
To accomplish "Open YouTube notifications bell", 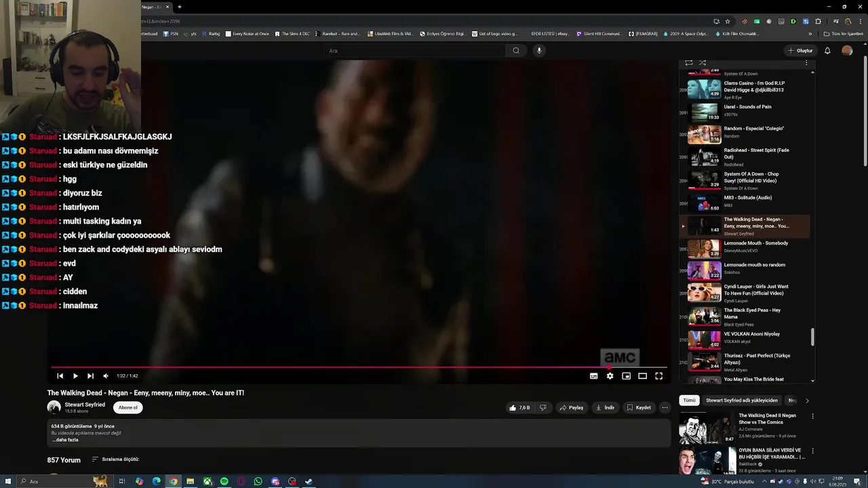I will click(x=827, y=51).
